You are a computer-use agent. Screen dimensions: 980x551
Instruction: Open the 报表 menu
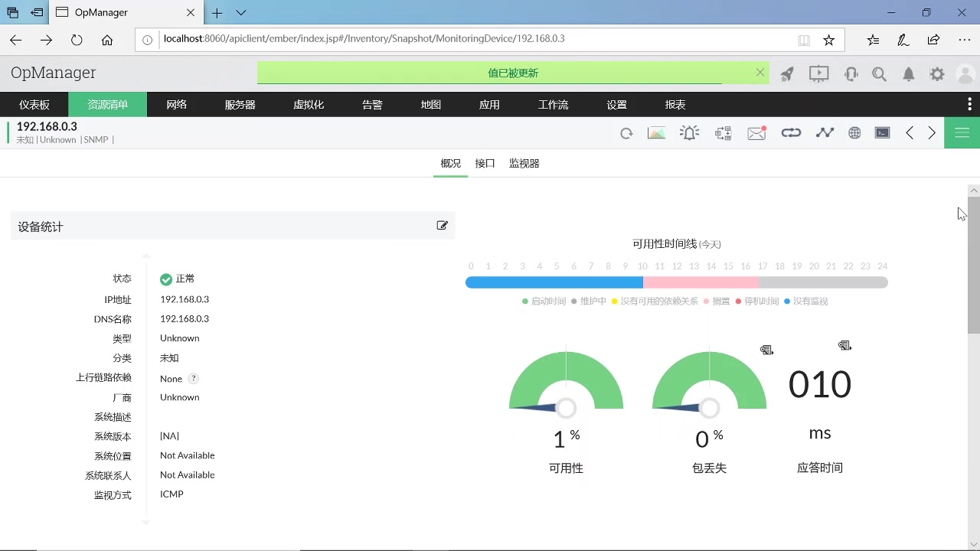tap(675, 105)
